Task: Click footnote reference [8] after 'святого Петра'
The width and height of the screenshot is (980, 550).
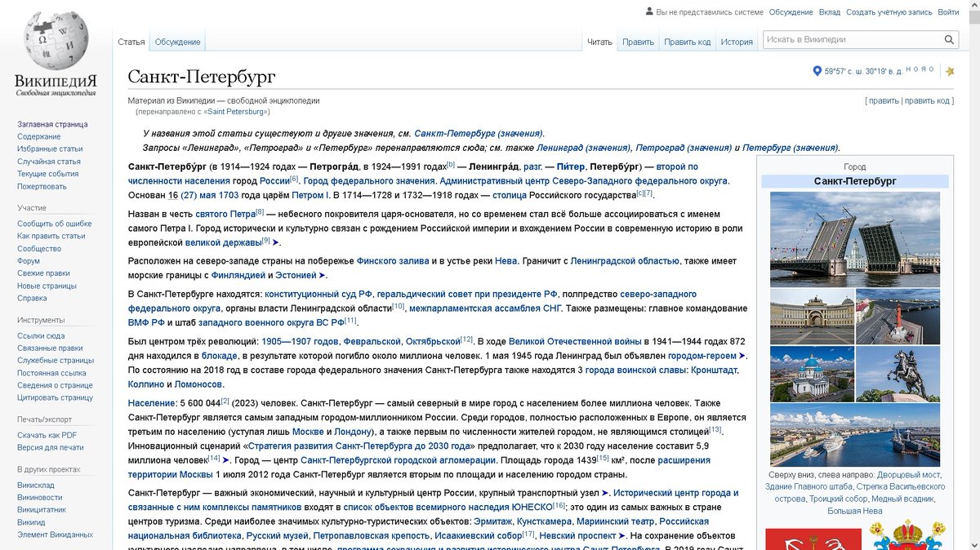Action: tap(260, 212)
